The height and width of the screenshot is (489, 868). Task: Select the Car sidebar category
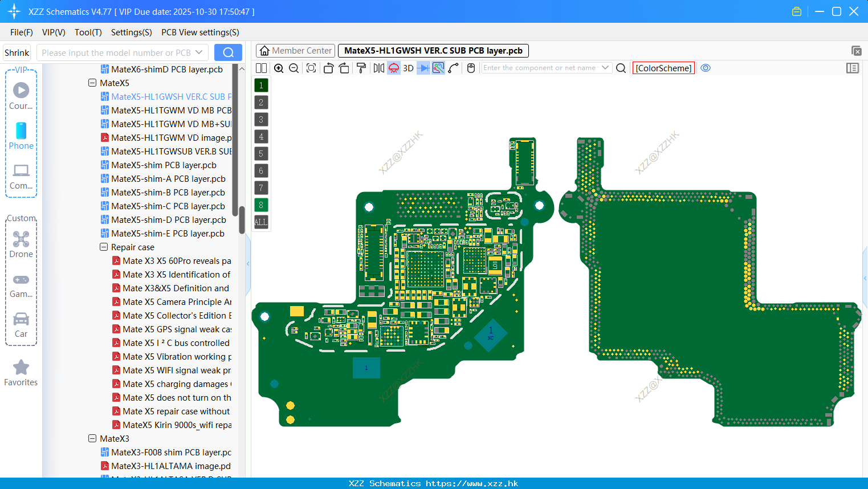[21, 325]
